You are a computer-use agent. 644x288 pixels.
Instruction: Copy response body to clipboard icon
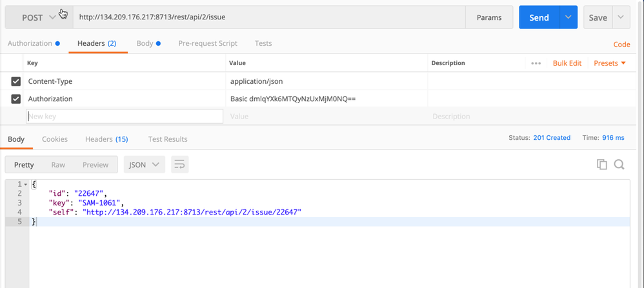point(601,164)
